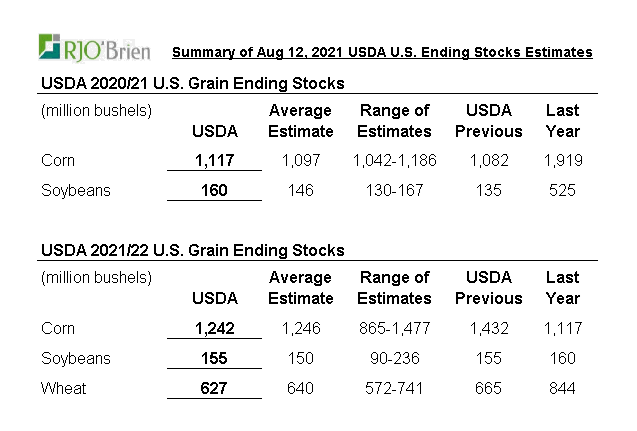The width and height of the screenshot is (637, 431).
Task: Select the 2020/21 Soybeans last year value 525
Action: [562, 190]
